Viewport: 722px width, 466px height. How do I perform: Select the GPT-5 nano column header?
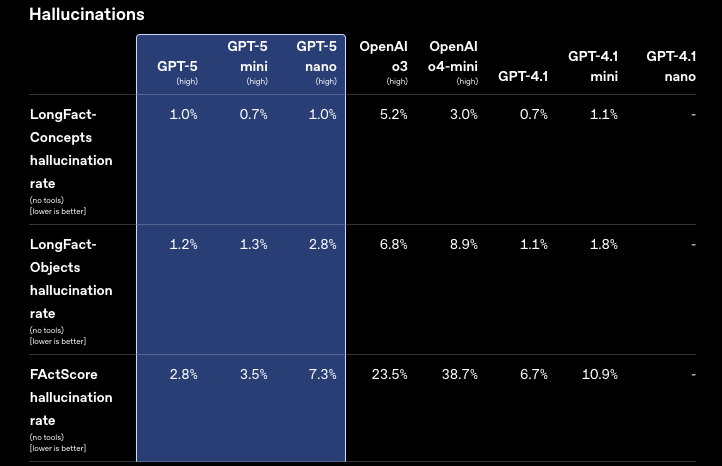coord(316,62)
